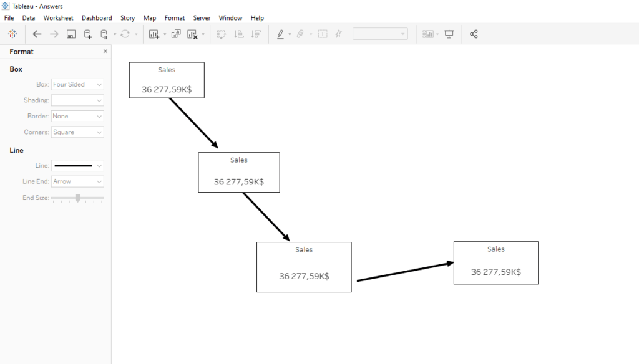Open the Format menu
This screenshot has width=639, height=364.
click(175, 17)
